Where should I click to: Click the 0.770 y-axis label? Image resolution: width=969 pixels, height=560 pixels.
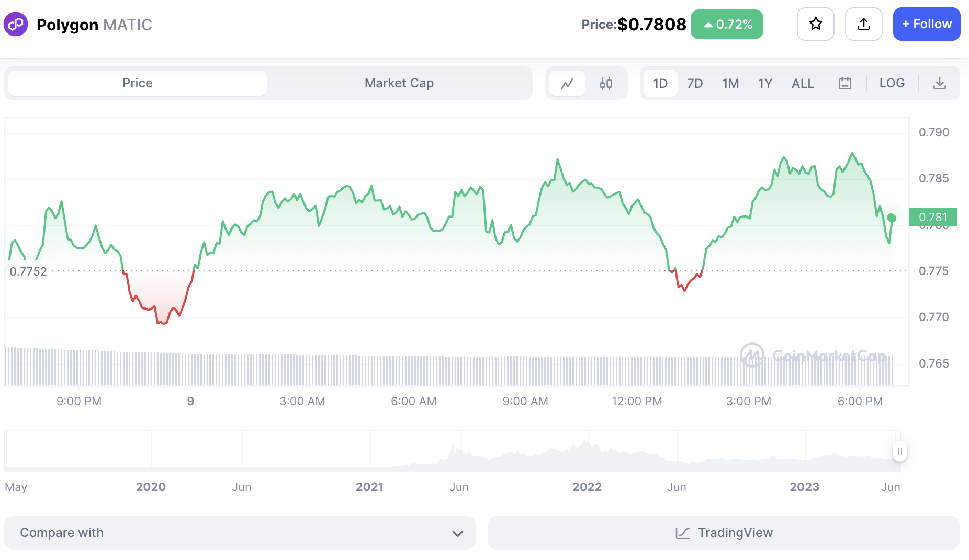tap(933, 317)
